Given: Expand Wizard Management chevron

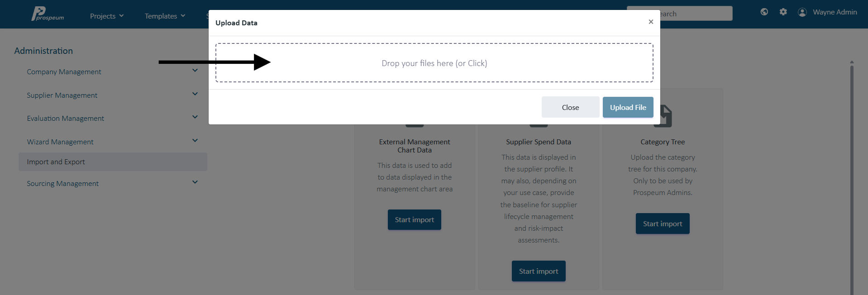Looking at the screenshot, I should (195, 141).
